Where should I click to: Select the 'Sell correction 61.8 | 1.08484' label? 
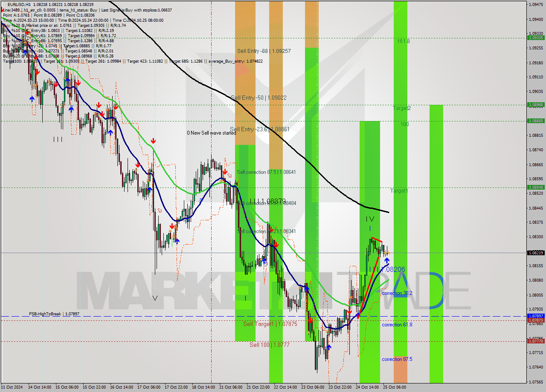[267, 203]
